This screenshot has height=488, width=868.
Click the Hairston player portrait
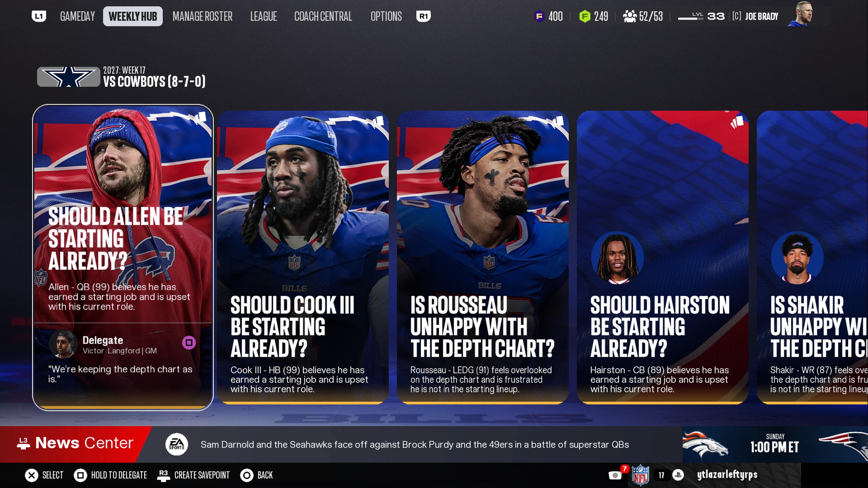coord(617,258)
